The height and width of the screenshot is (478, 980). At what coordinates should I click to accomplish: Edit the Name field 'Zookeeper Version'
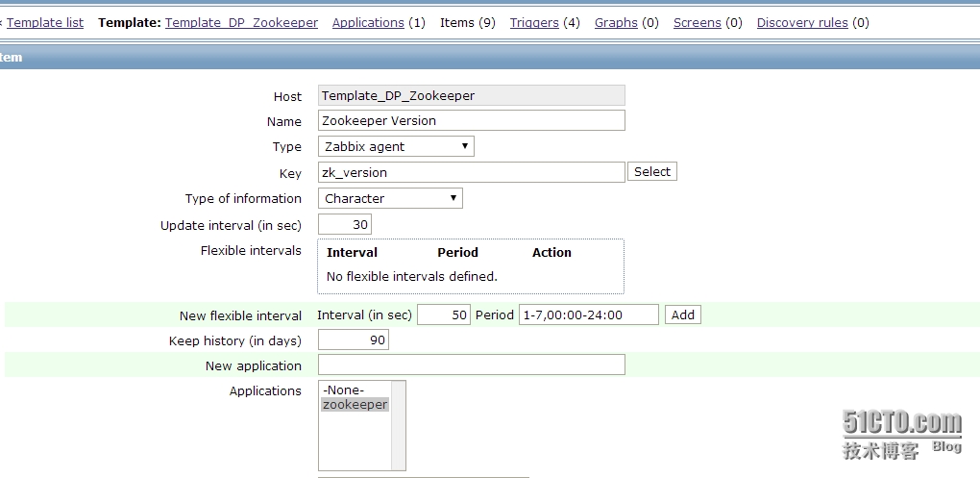point(471,121)
